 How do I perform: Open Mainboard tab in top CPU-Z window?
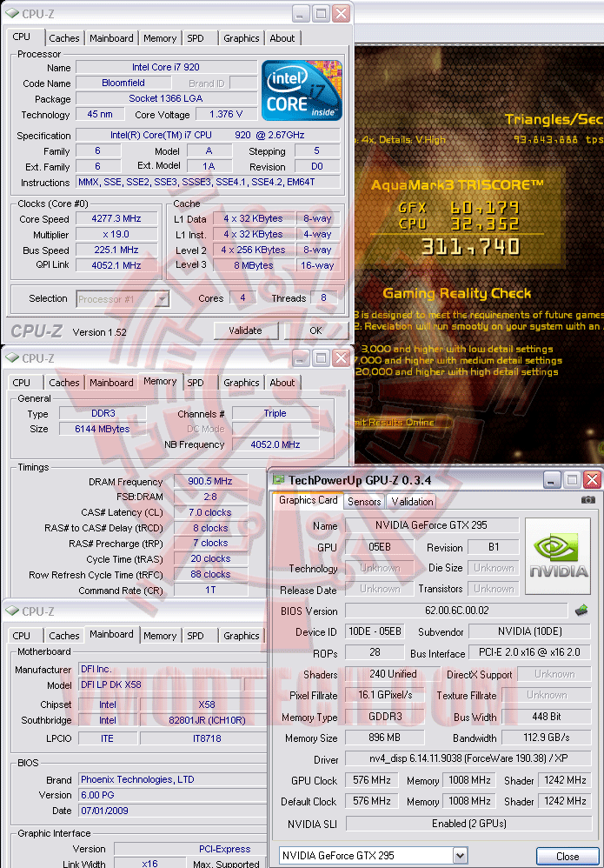coord(112,38)
